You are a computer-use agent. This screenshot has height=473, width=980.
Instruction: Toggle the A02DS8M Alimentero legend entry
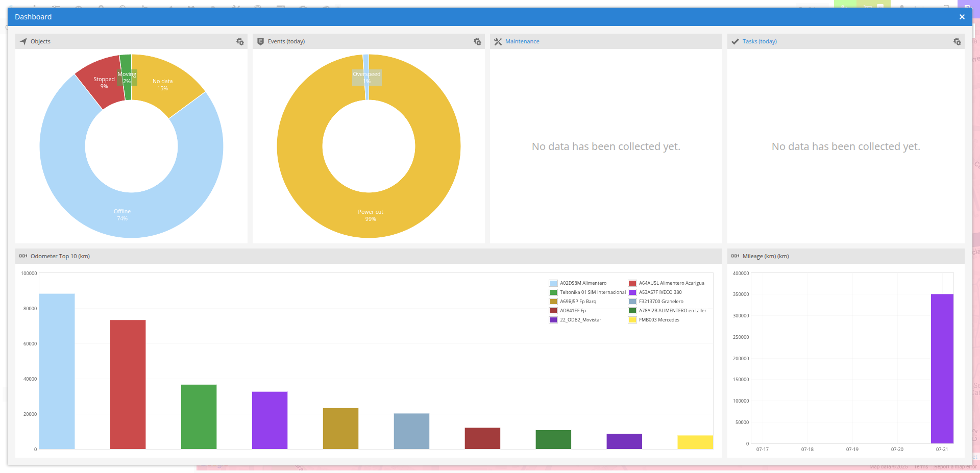pyautogui.click(x=583, y=283)
